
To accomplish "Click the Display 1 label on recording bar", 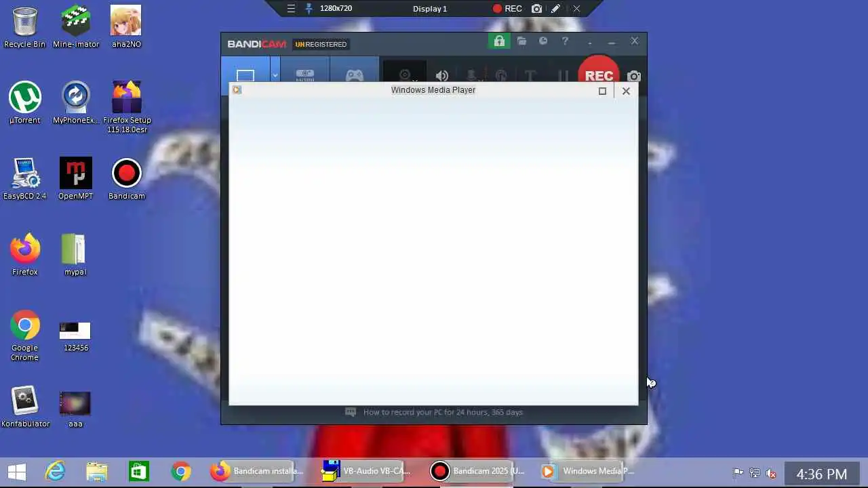I will coord(430,9).
